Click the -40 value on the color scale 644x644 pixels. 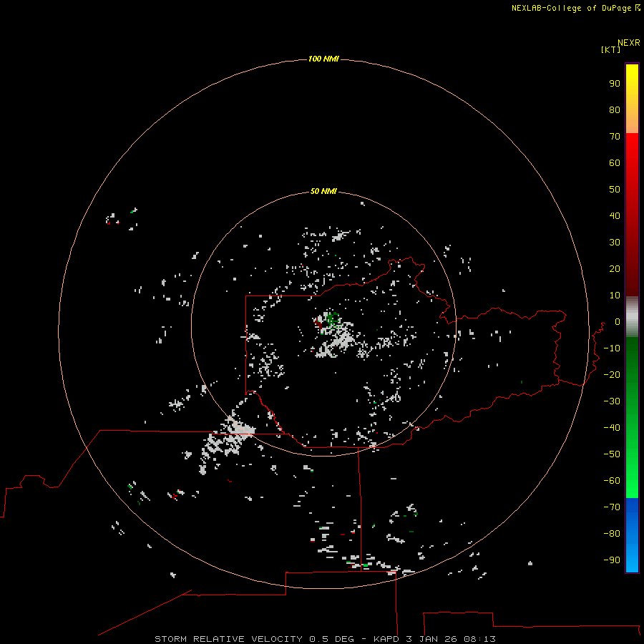click(x=612, y=428)
